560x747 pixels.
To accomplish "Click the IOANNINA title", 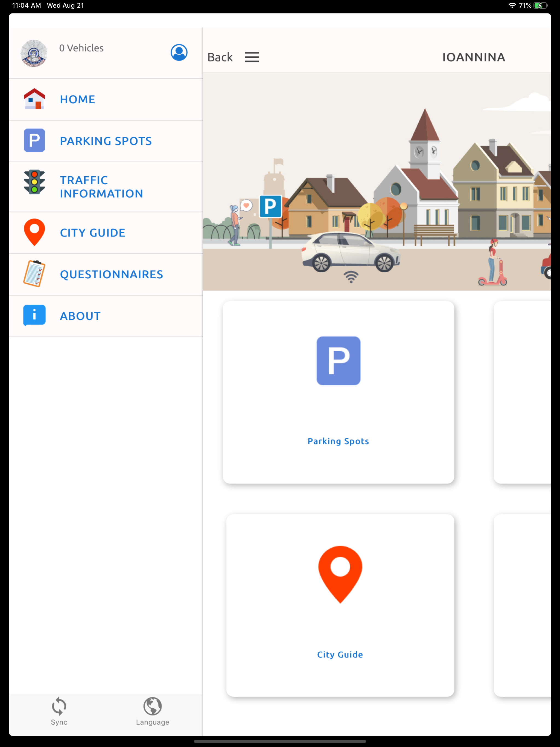I will [x=474, y=57].
